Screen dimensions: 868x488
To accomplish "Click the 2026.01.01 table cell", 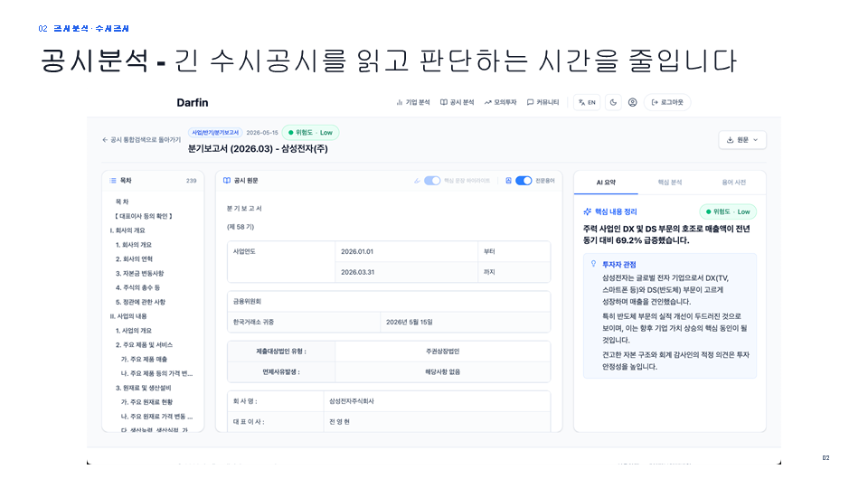I will click(406, 251).
